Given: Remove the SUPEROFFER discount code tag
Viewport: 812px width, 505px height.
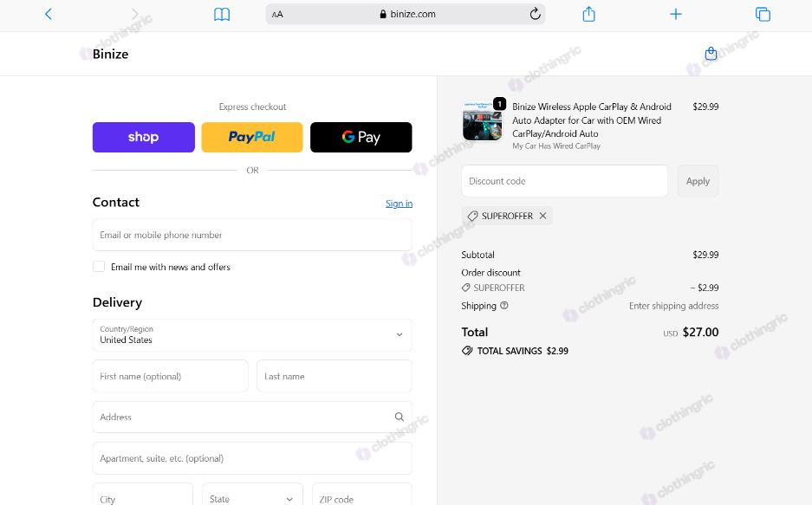Looking at the screenshot, I should 542,216.
